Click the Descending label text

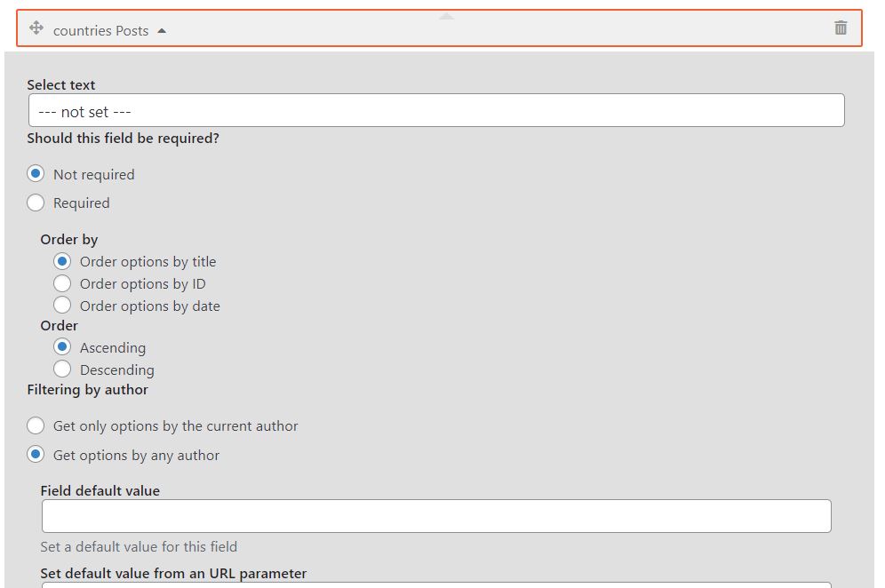116,369
